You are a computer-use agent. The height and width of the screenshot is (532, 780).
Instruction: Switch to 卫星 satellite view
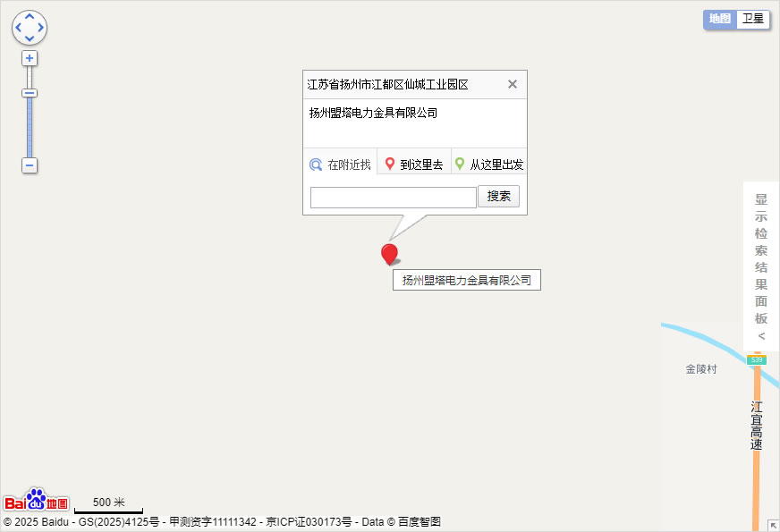[753, 19]
